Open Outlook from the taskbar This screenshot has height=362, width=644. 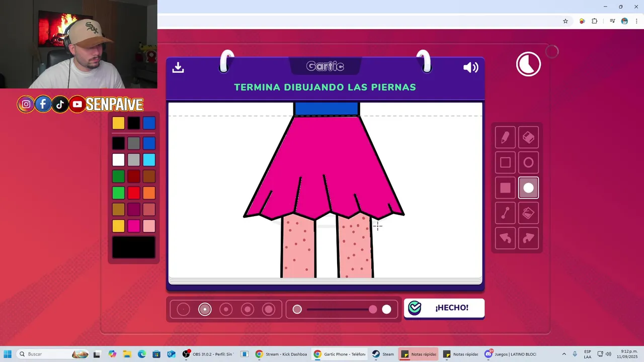pos(171,354)
